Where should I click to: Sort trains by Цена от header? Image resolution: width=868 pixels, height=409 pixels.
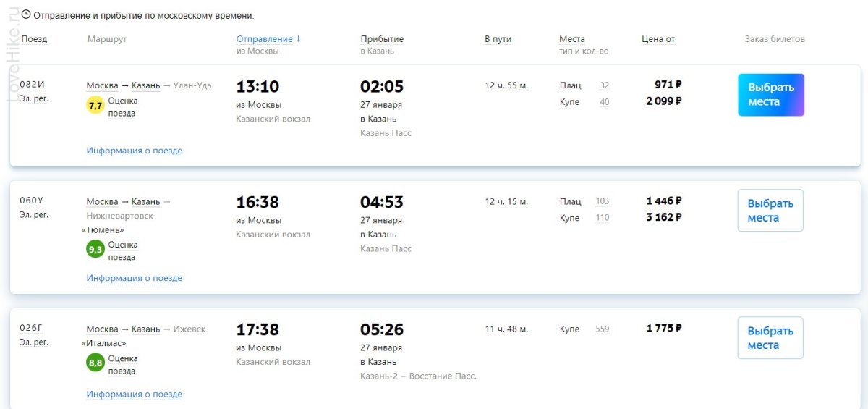(x=658, y=39)
